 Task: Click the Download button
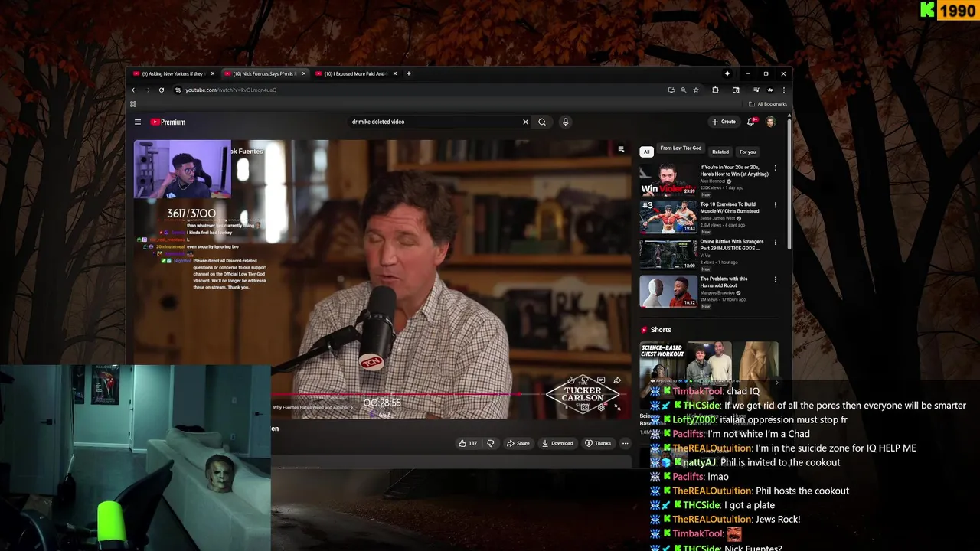tap(557, 443)
